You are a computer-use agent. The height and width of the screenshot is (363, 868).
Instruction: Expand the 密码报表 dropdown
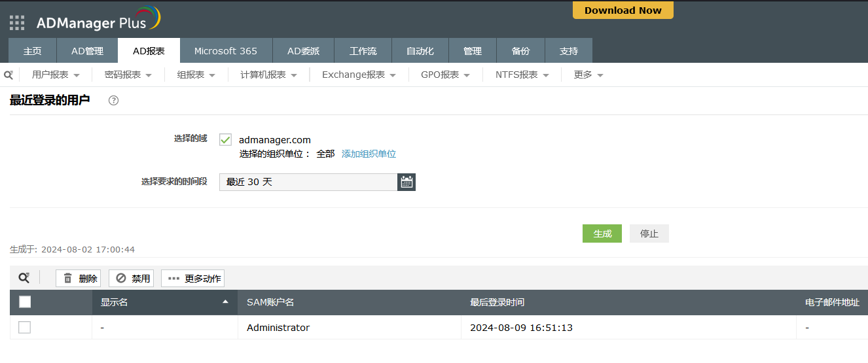tap(128, 75)
